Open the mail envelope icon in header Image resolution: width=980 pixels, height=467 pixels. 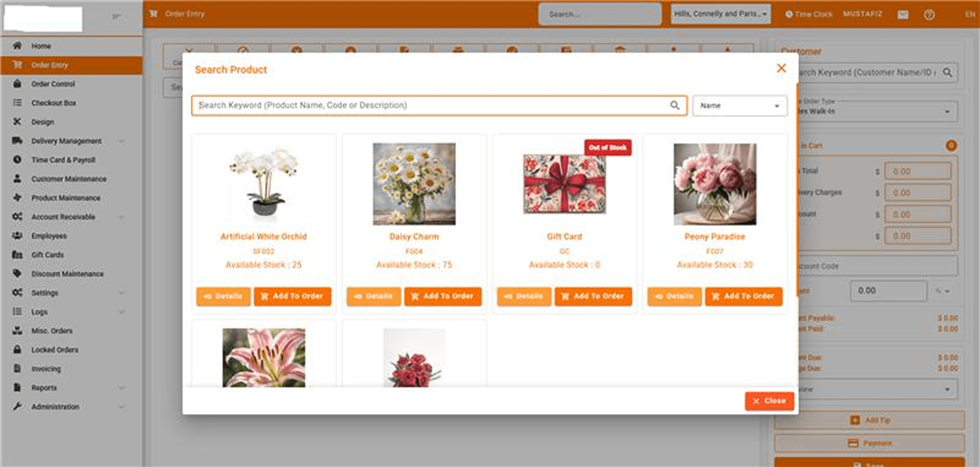(x=902, y=15)
